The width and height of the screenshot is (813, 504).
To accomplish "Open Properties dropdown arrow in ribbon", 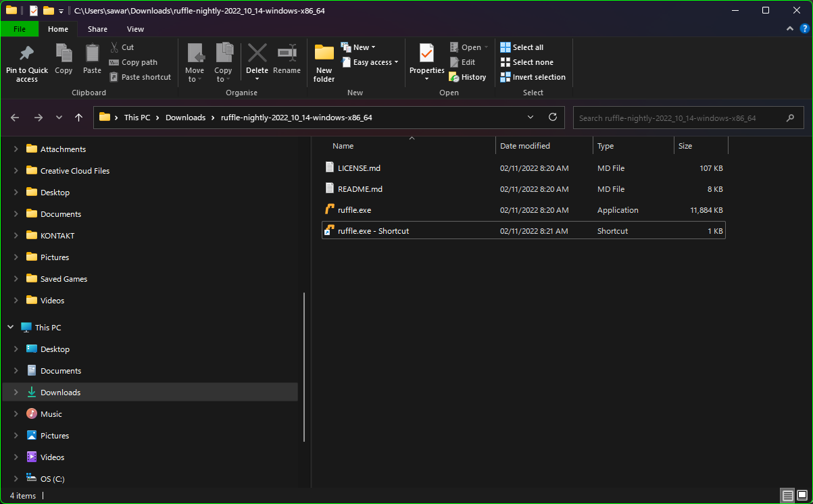I will click(x=426, y=79).
